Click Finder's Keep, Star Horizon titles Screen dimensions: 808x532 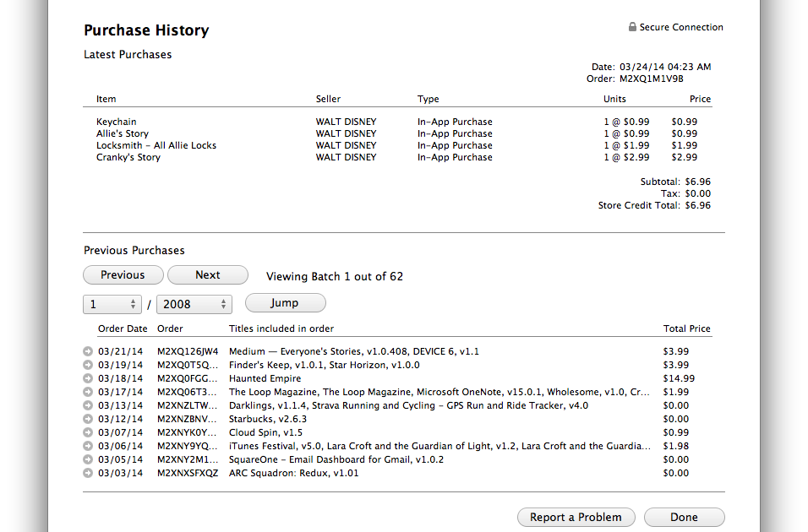click(x=324, y=365)
